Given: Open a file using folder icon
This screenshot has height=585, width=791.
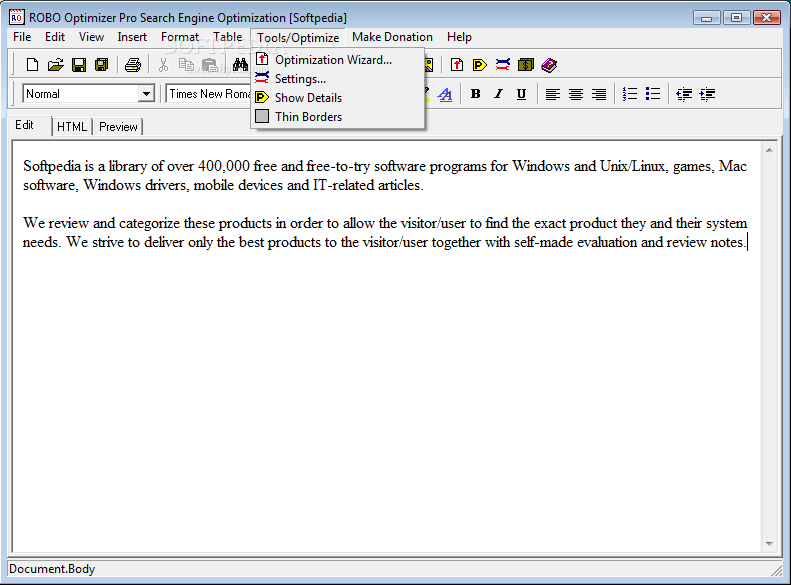Looking at the screenshot, I should (x=55, y=65).
